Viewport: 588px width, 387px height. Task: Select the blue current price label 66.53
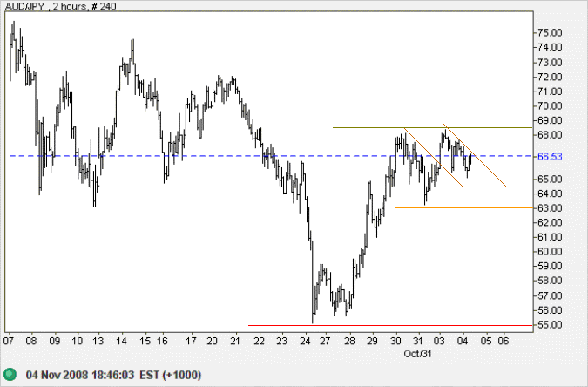tap(550, 157)
